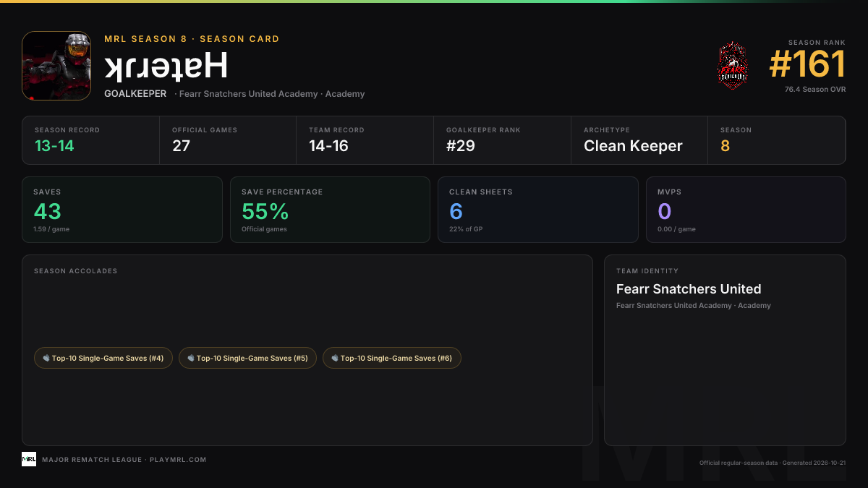Viewport: 868px width, 488px height.
Task: Select the "CLEAN SHEETS" label
Action: pos(481,192)
